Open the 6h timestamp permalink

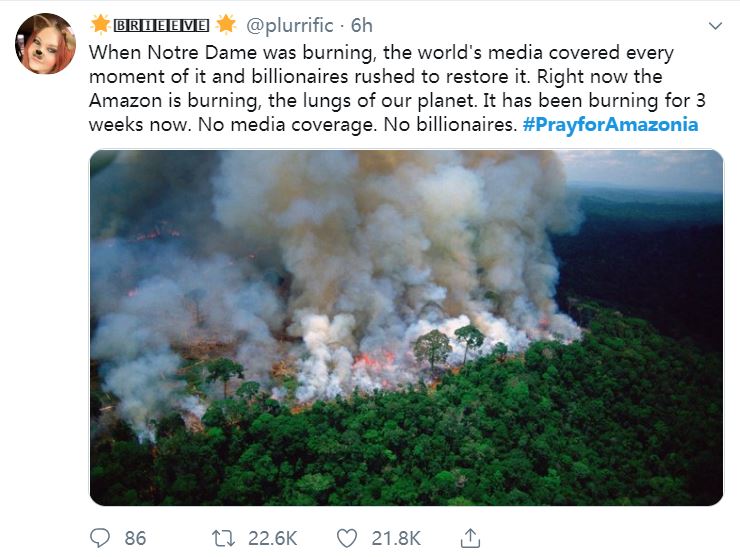click(361, 25)
